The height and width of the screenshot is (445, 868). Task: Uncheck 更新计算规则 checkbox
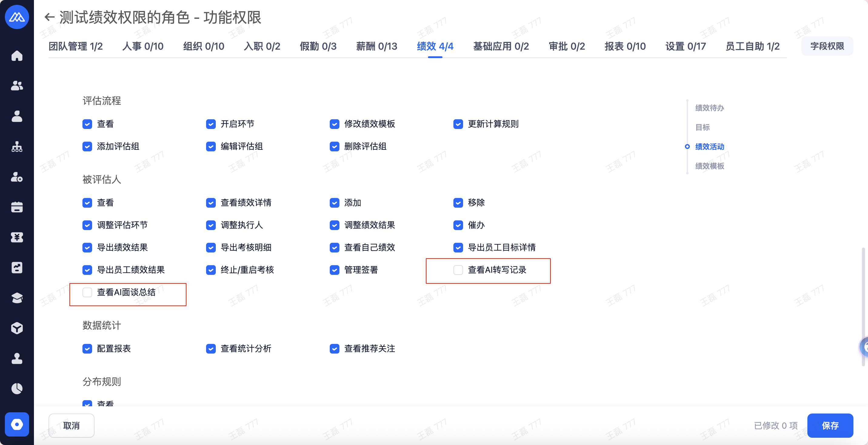click(x=458, y=124)
